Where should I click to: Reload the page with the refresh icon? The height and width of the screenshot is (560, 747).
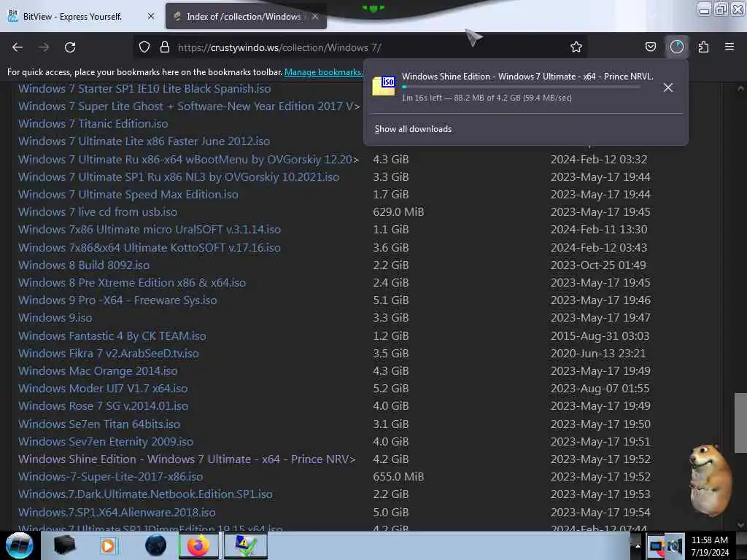(x=70, y=47)
